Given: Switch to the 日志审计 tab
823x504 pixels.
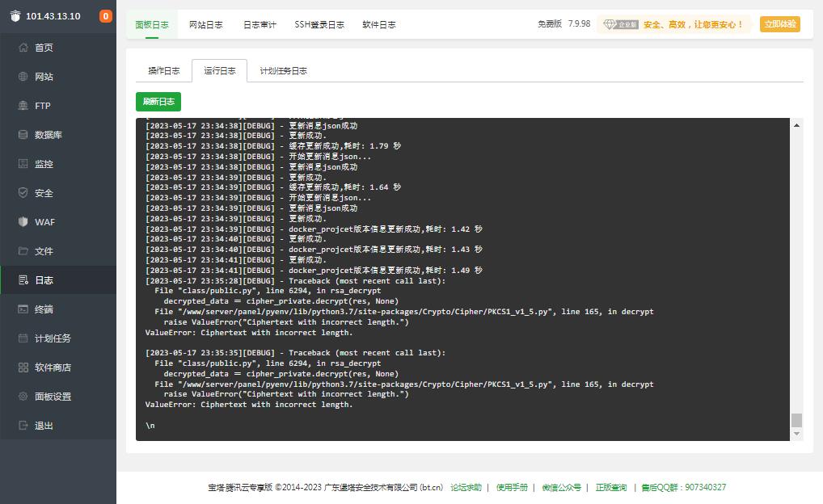Looking at the screenshot, I should [x=260, y=25].
